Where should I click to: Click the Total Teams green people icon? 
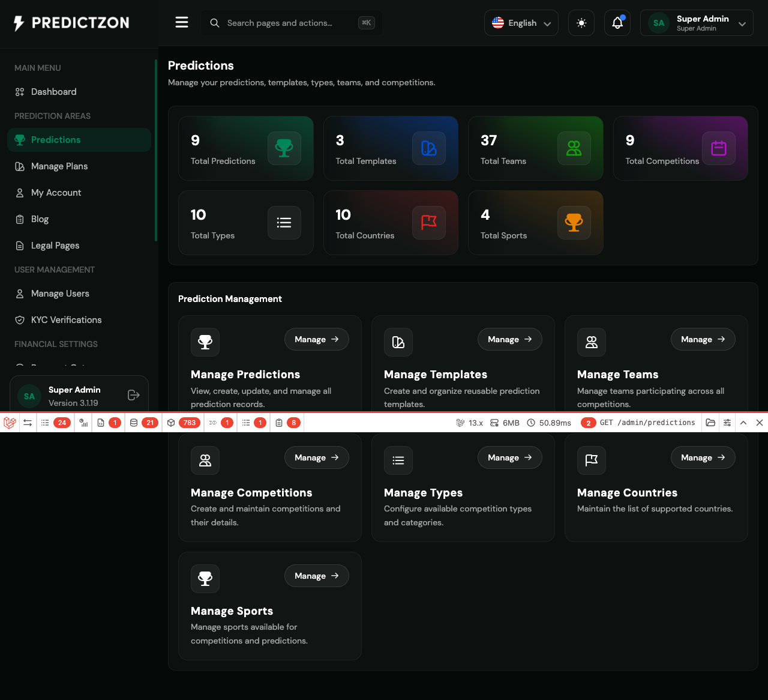pyautogui.click(x=574, y=148)
